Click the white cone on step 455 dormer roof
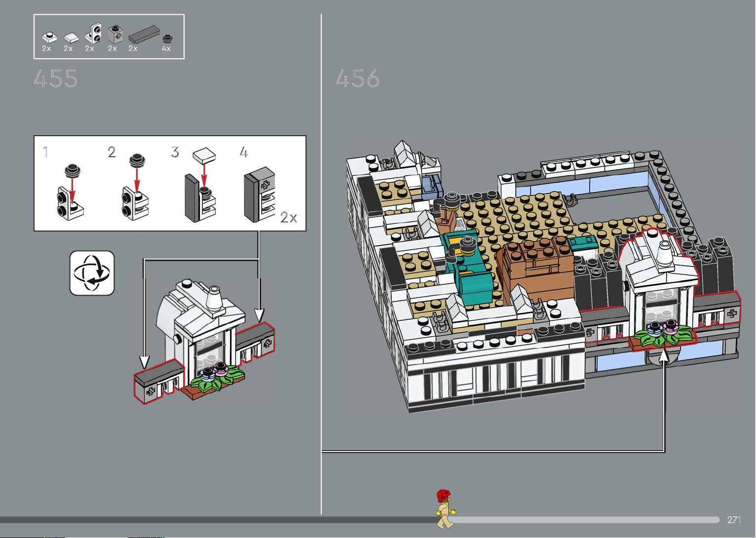Image resolution: width=756 pixels, height=538 pixels. click(x=214, y=298)
